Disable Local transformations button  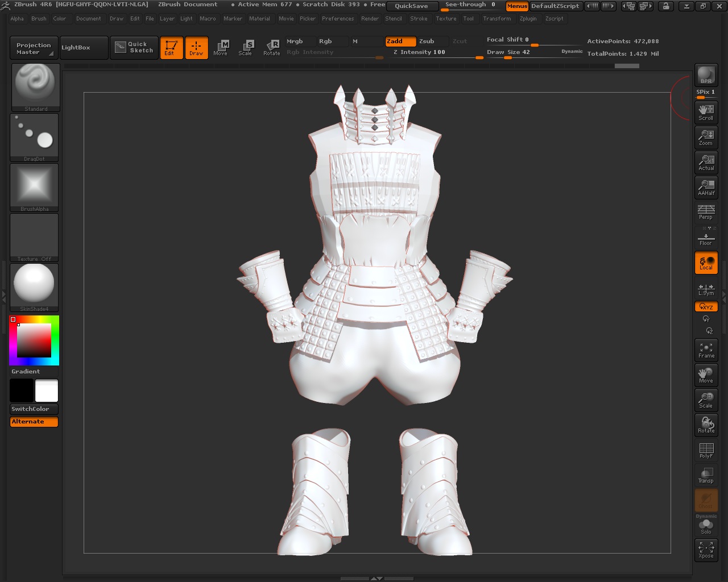pos(706,263)
